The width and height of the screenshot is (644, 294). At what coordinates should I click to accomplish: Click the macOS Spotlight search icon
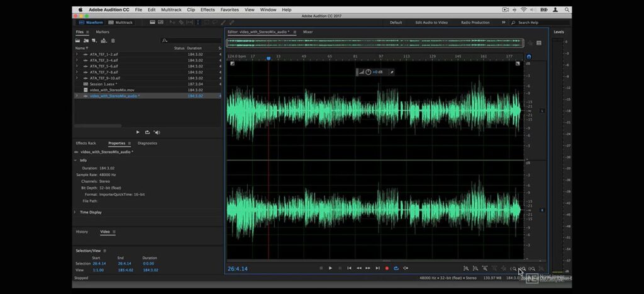click(x=567, y=9)
